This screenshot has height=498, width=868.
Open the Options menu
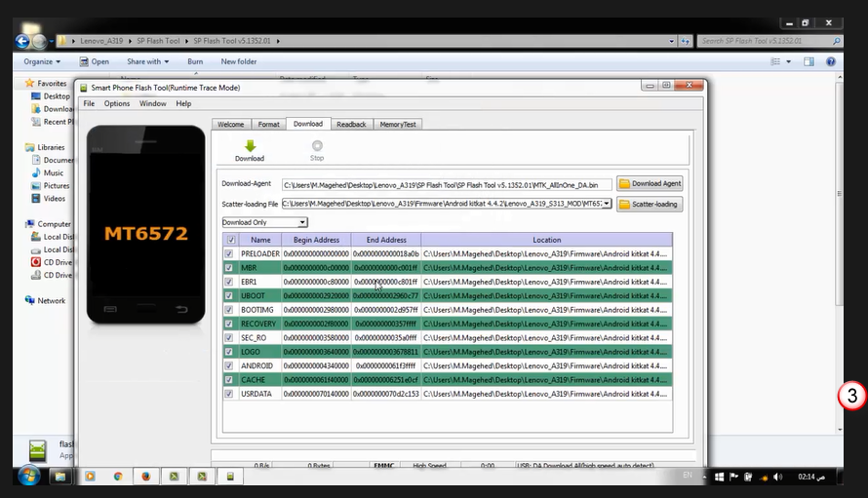click(x=117, y=103)
